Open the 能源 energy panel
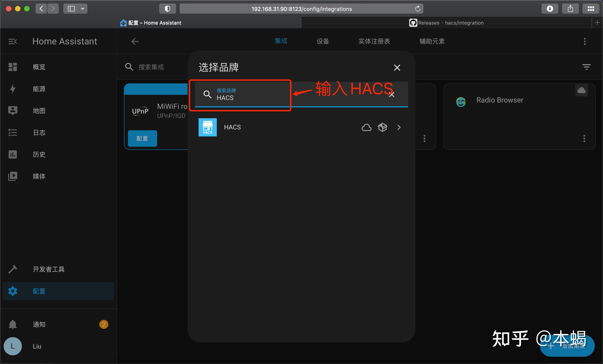This screenshot has width=603, height=364. click(39, 89)
